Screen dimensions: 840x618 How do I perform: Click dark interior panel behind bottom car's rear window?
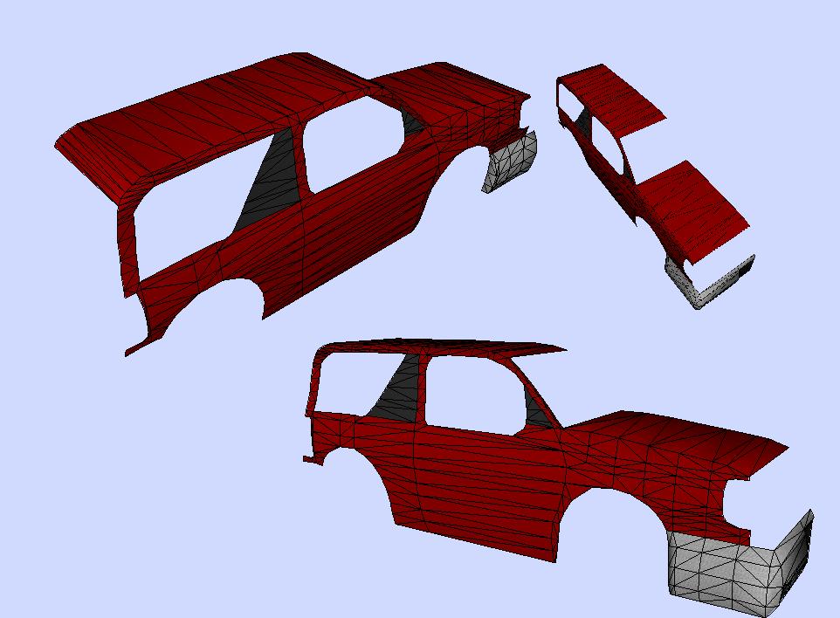397,393
